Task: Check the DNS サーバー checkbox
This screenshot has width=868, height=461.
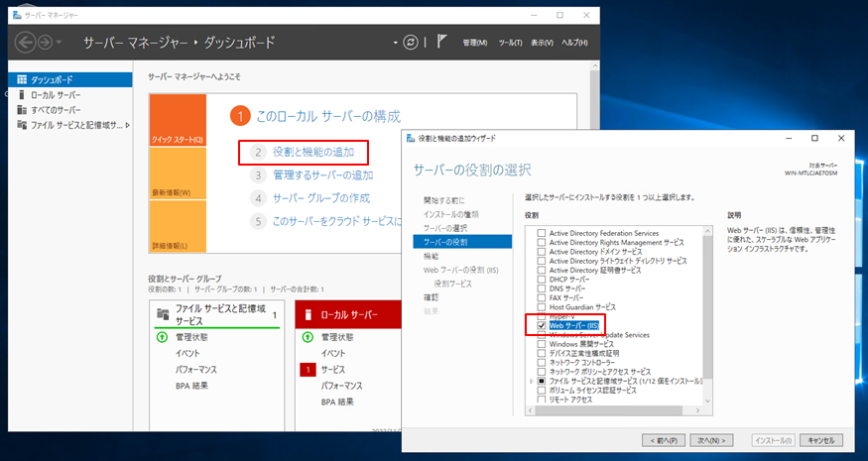Action: (x=542, y=288)
